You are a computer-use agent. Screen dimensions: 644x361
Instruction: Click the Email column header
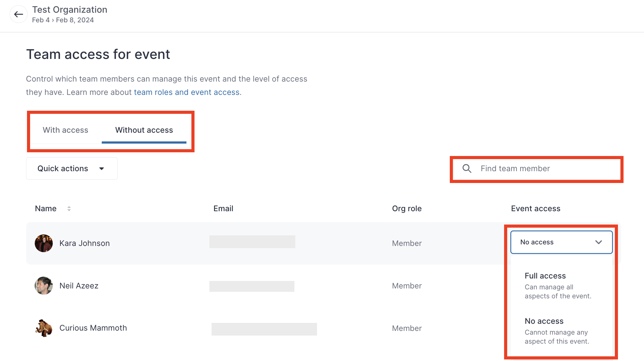click(223, 208)
